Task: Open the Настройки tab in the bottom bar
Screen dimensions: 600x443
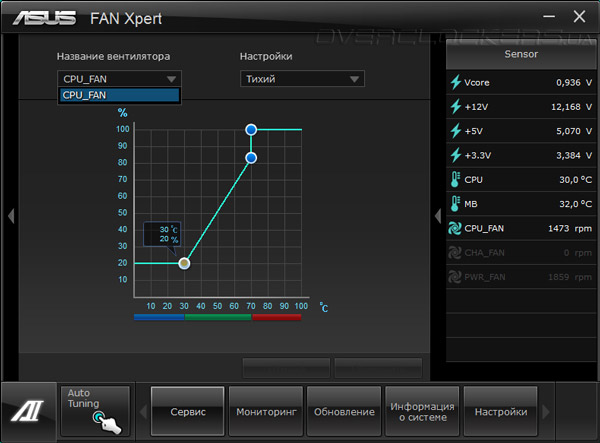Action: tap(501, 411)
